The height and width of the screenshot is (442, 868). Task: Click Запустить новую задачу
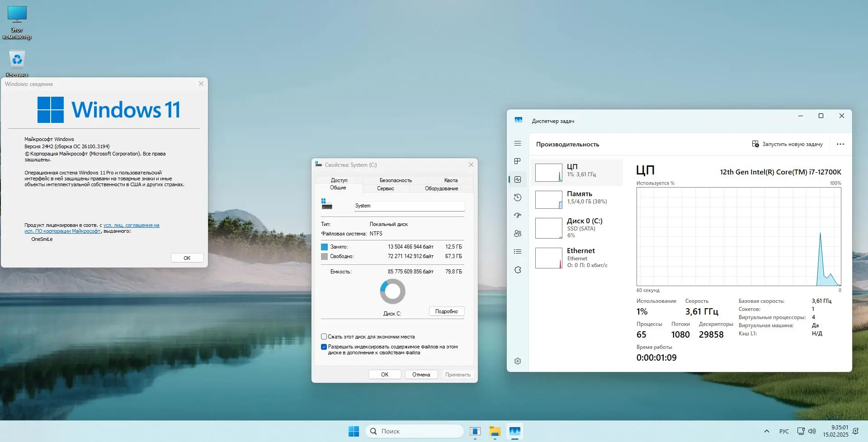point(787,144)
